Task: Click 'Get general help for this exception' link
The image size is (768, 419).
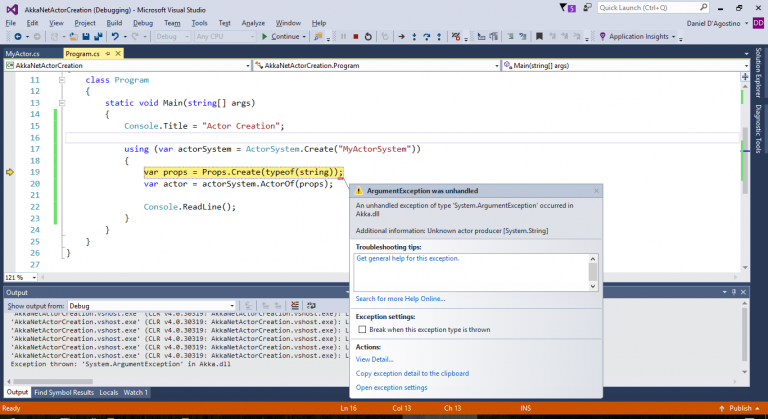Action: 408,258
